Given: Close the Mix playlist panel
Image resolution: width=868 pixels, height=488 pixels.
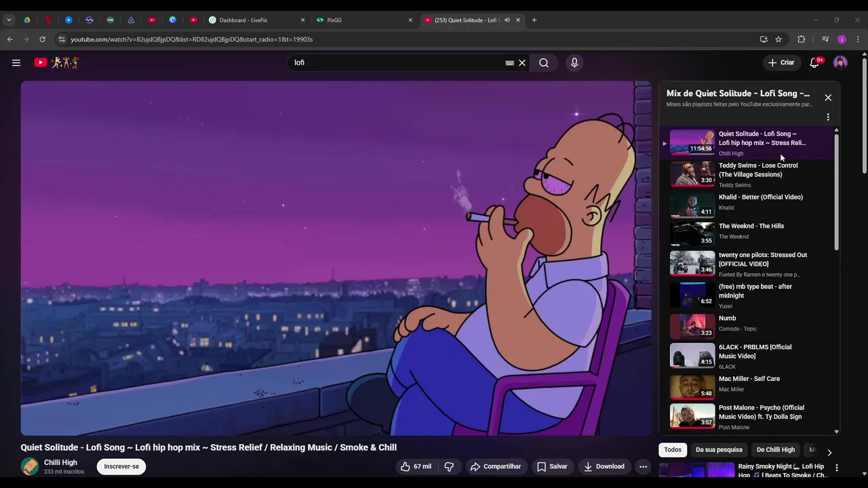Looking at the screenshot, I should click(828, 98).
